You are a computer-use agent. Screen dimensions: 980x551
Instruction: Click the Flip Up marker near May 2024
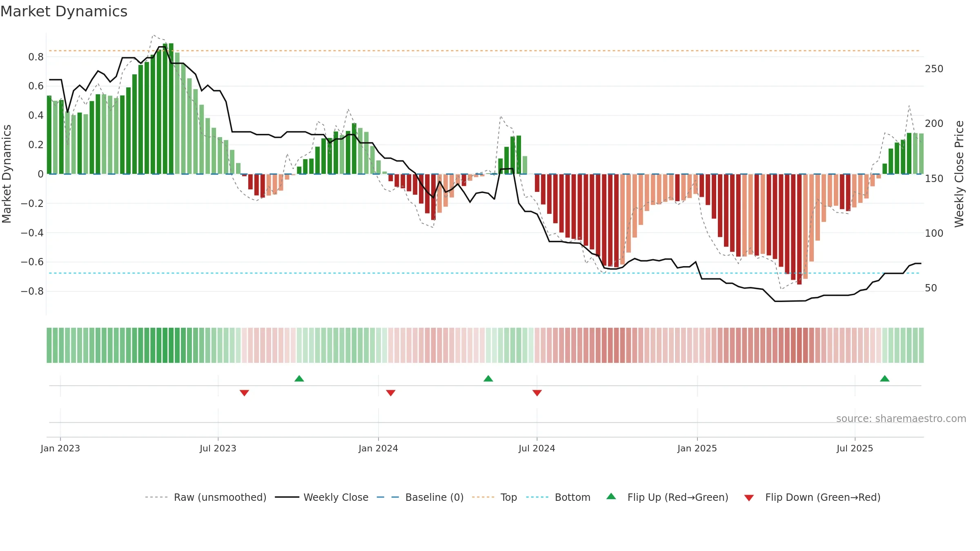pyautogui.click(x=488, y=378)
